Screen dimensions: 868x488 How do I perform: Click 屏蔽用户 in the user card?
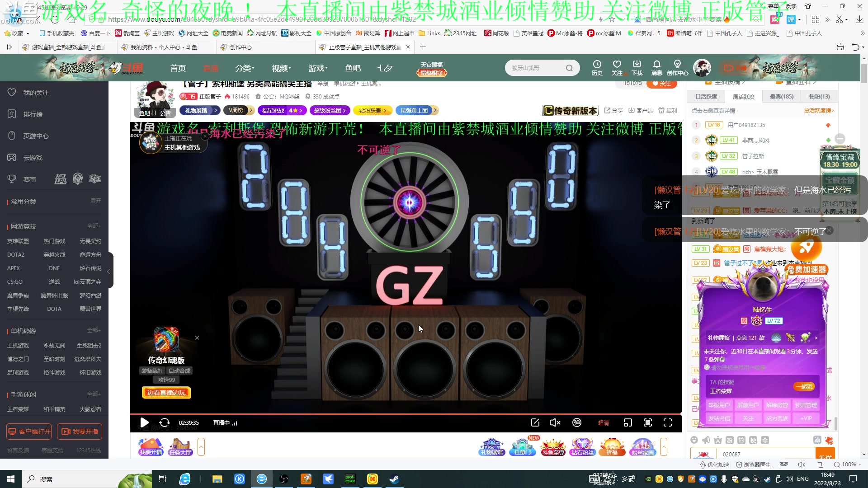coord(748,405)
